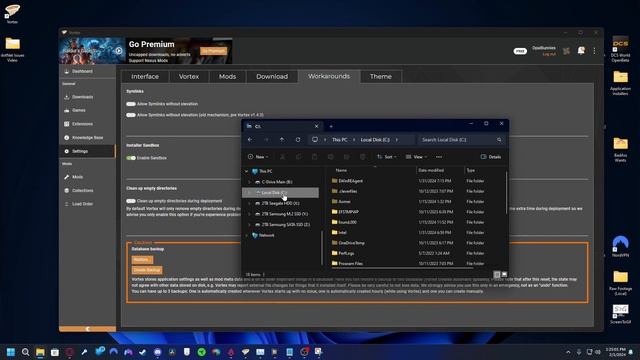Expand C-Drive Main (B:) tree node
Viewport: 640px width, 360px height.
(x=249, y=182)
